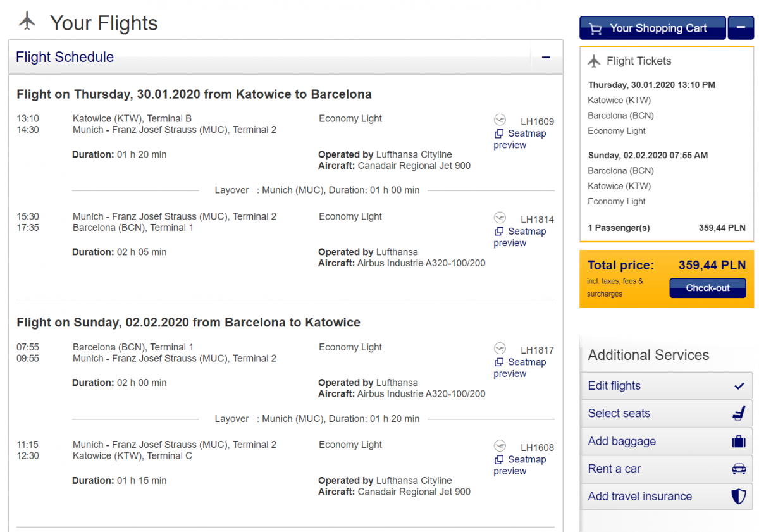Click the shield icon for travel insurance

click(x=739, y=497)
